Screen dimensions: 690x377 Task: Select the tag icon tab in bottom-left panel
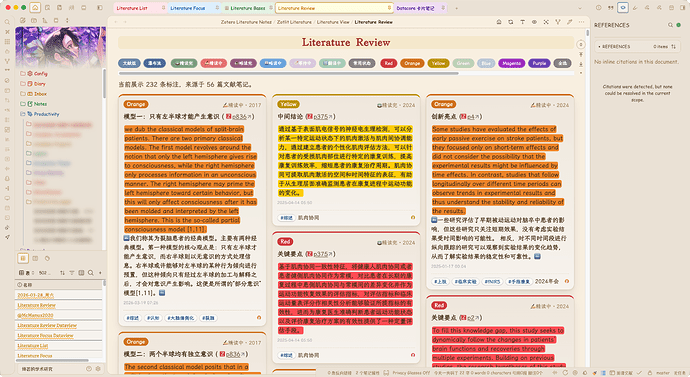pos(47,258)
